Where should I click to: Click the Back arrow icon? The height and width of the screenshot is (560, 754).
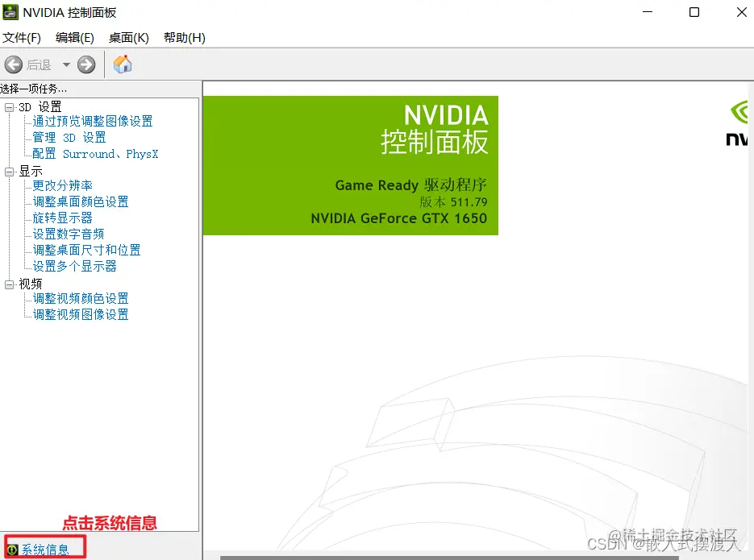tap(14, 64)
